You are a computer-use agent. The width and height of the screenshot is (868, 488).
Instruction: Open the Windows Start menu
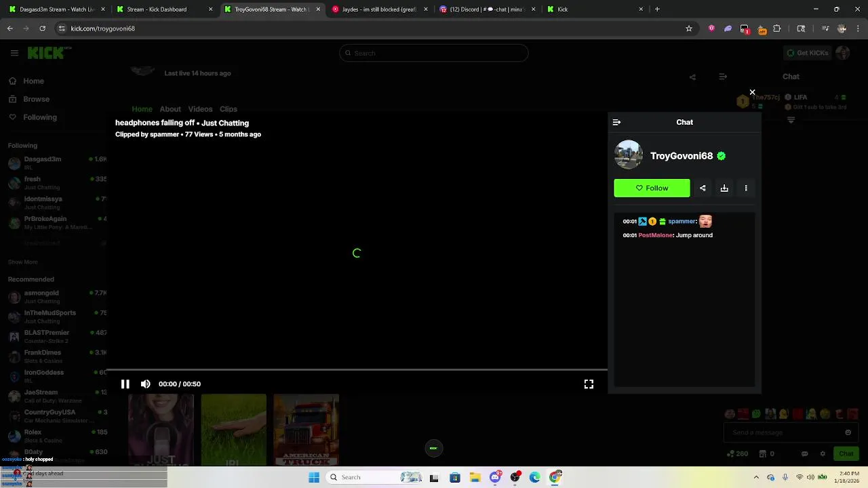tap(314, 477)
